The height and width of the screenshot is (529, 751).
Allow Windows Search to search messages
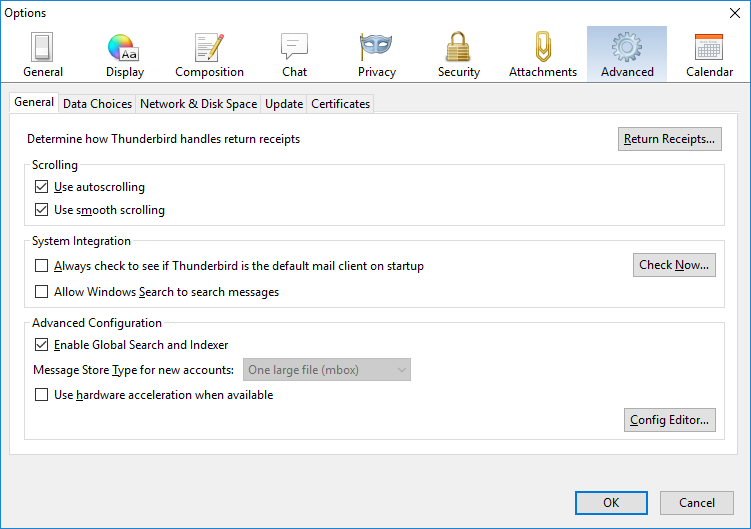[x=42, y=291]
